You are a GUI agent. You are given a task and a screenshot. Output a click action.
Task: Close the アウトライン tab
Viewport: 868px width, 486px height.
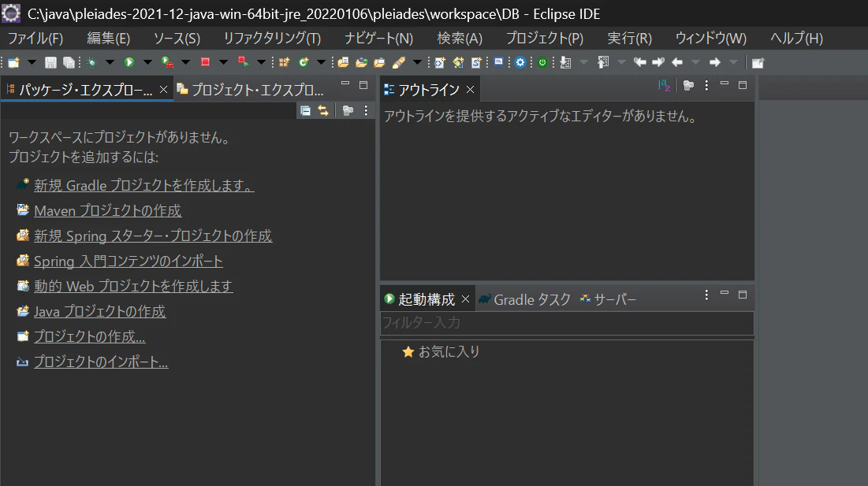coord(470,90)
